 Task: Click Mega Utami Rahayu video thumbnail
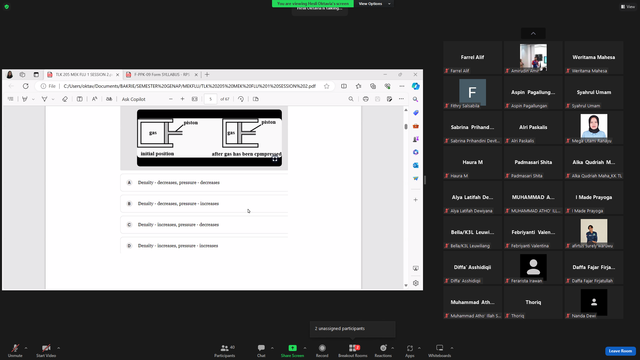pos(593,127)
